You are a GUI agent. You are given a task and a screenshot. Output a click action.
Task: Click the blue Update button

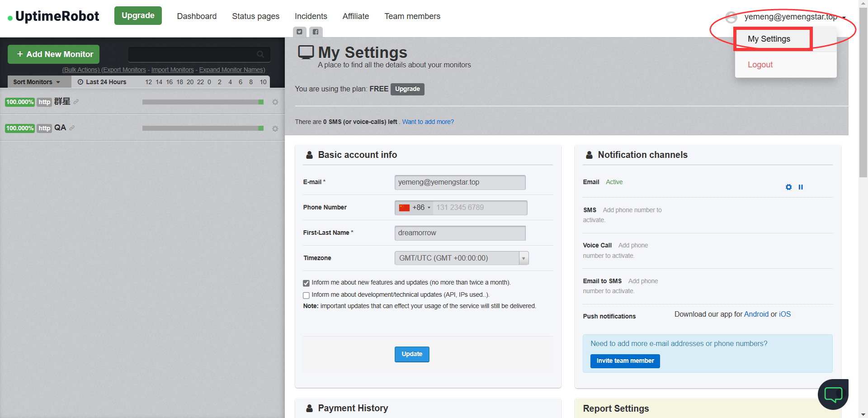[411, 354]
